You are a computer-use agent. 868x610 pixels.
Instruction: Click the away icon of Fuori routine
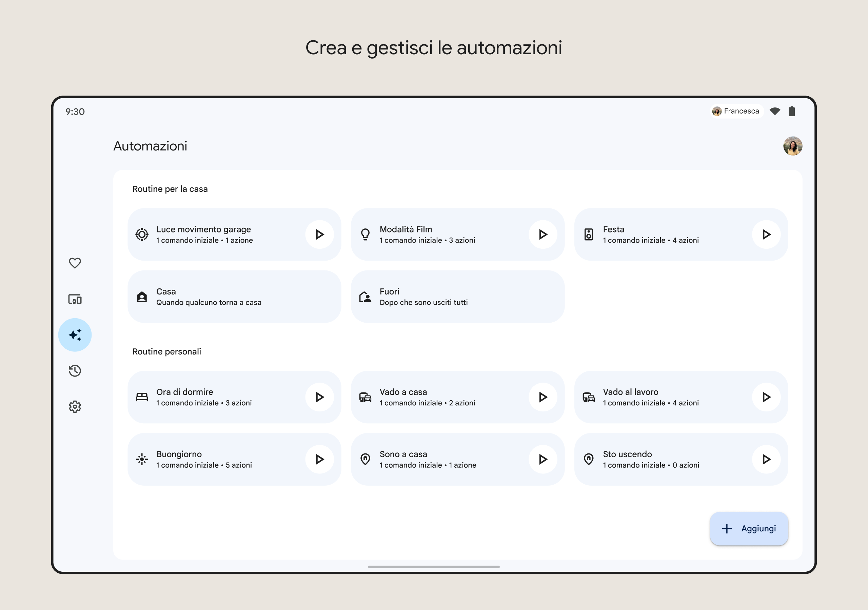(x=365, y=297)
